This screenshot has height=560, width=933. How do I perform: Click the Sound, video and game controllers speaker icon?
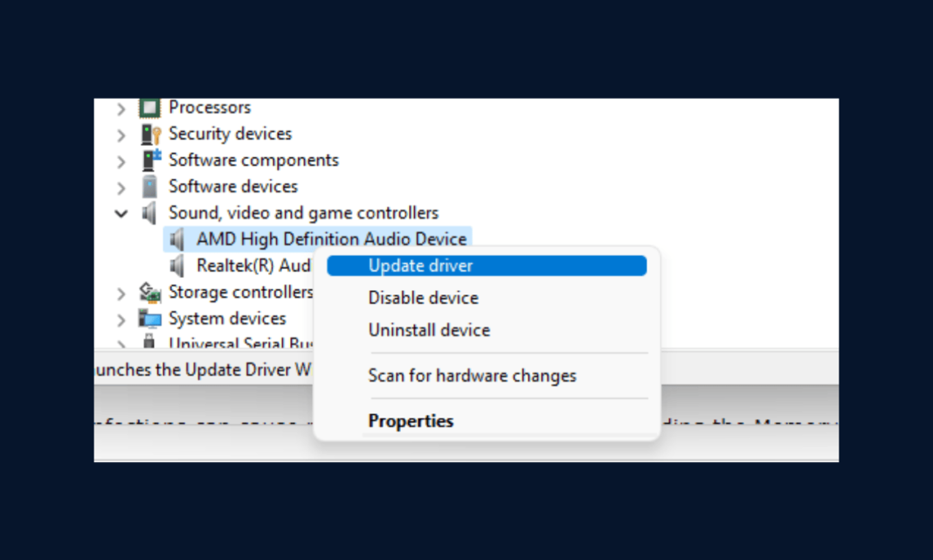pyautogui.click(x=150, y=213)
